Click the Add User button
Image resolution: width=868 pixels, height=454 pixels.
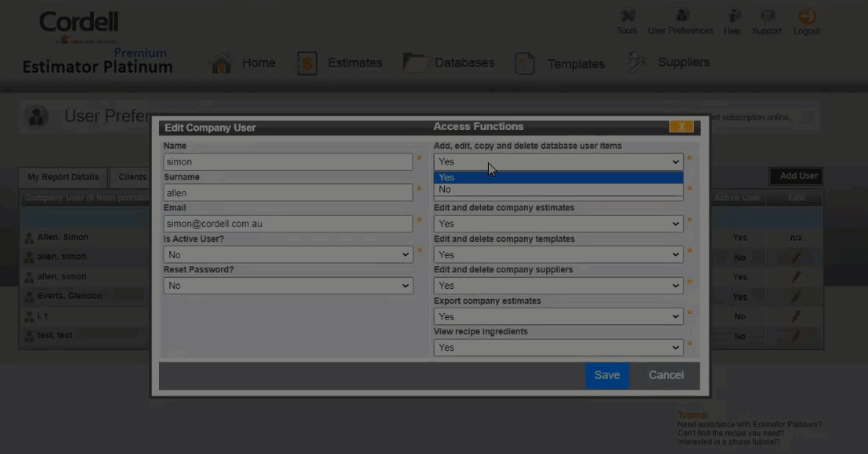[x=796, y=176]
